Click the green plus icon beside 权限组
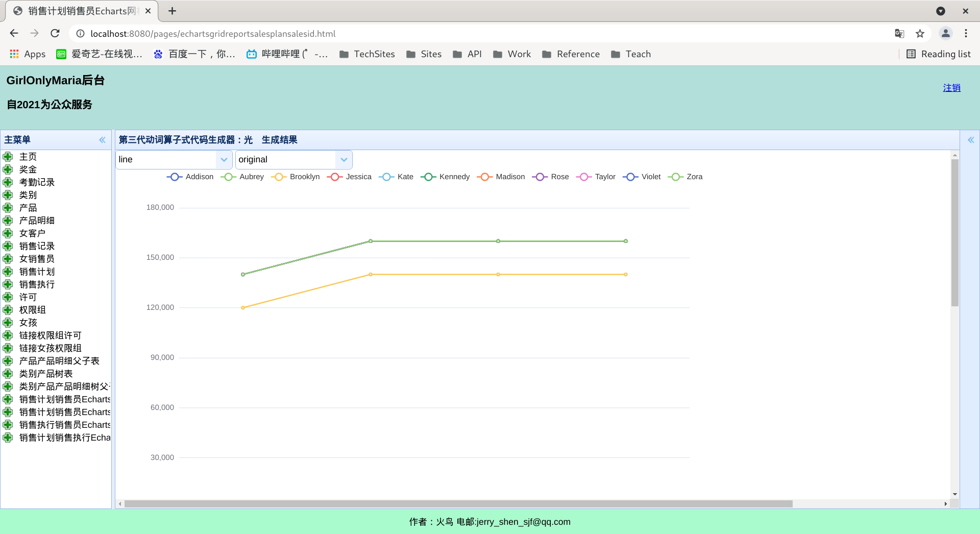 (x=8, y=310)
